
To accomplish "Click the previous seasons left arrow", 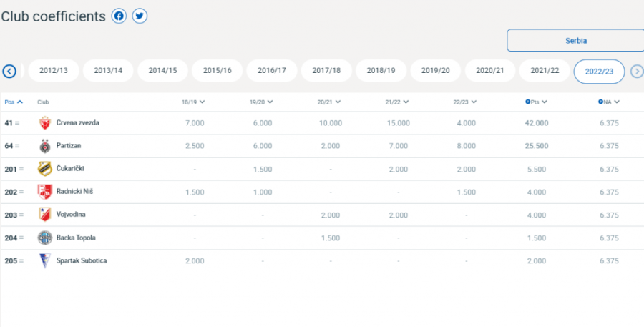I will click(x=9, y=71).
